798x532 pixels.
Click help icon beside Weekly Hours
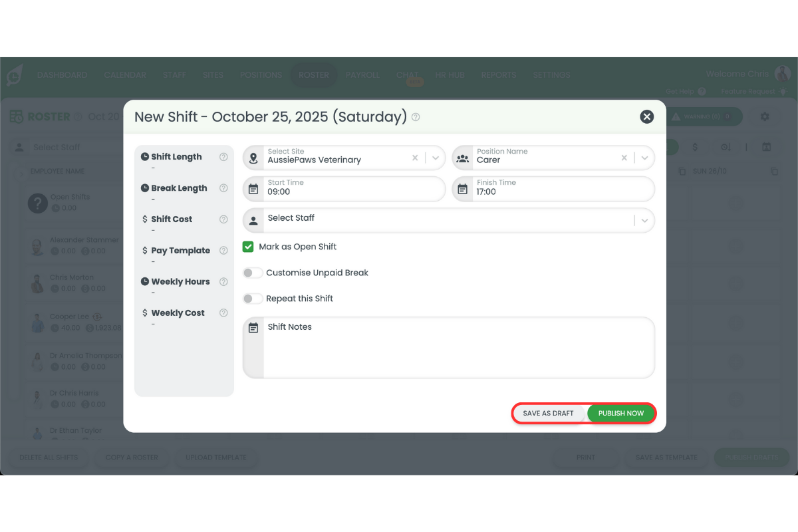[x=223, y=282]
